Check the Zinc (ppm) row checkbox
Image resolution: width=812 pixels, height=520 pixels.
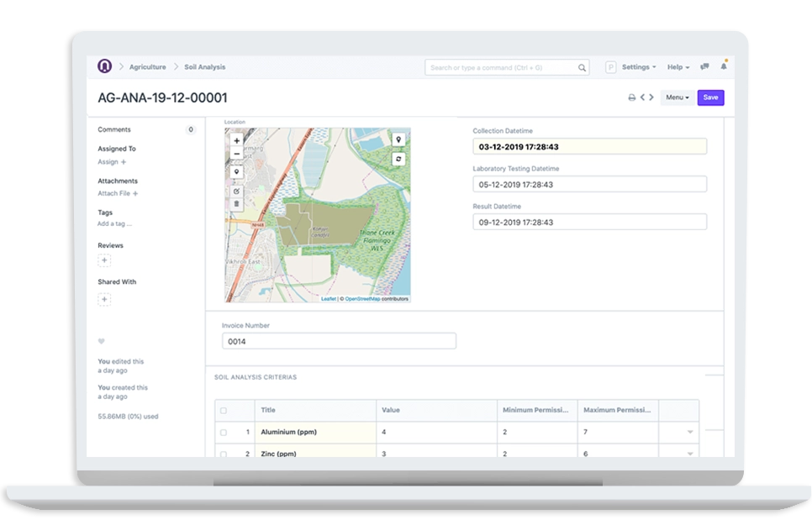(224, 454)
